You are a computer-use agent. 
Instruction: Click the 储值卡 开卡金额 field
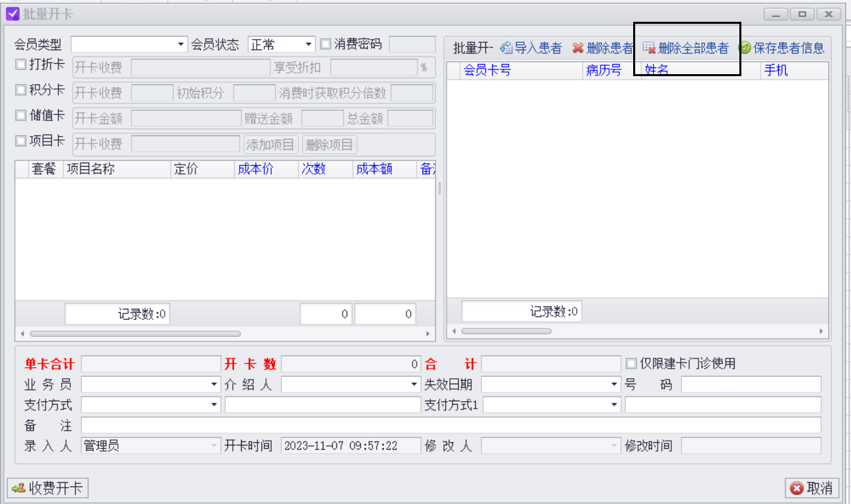coord(186,118)
